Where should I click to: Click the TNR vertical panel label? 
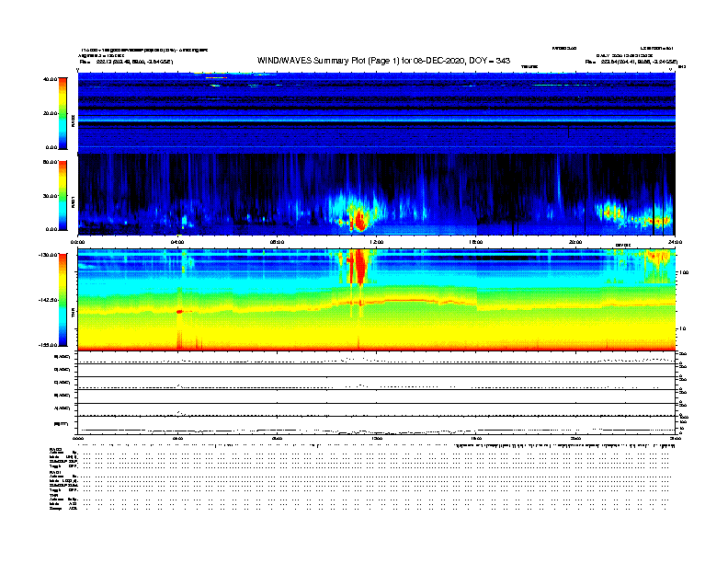coord(73,314)
